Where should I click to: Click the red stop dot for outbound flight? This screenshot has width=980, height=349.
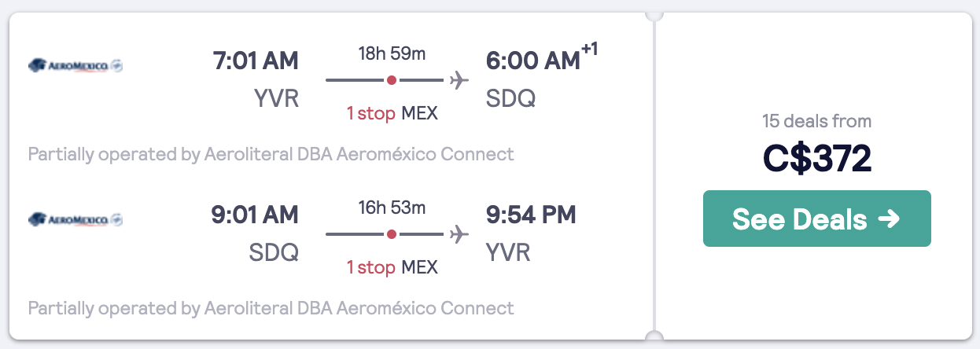[x=392, y=80]
